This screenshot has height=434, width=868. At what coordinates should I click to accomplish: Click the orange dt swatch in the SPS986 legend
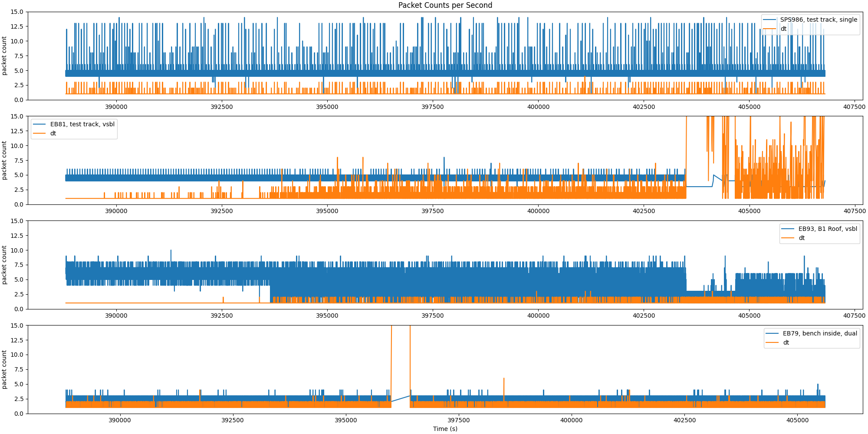pyautogui.click(x=770, y=29)
